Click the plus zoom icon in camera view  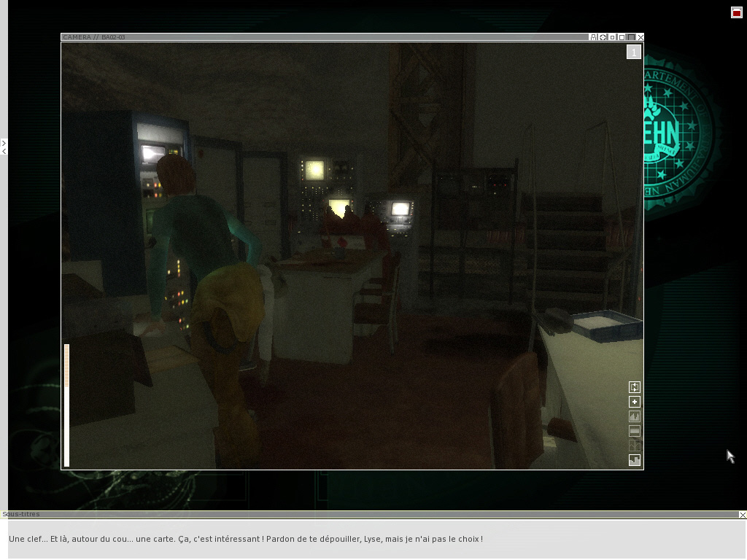(635, 402)
